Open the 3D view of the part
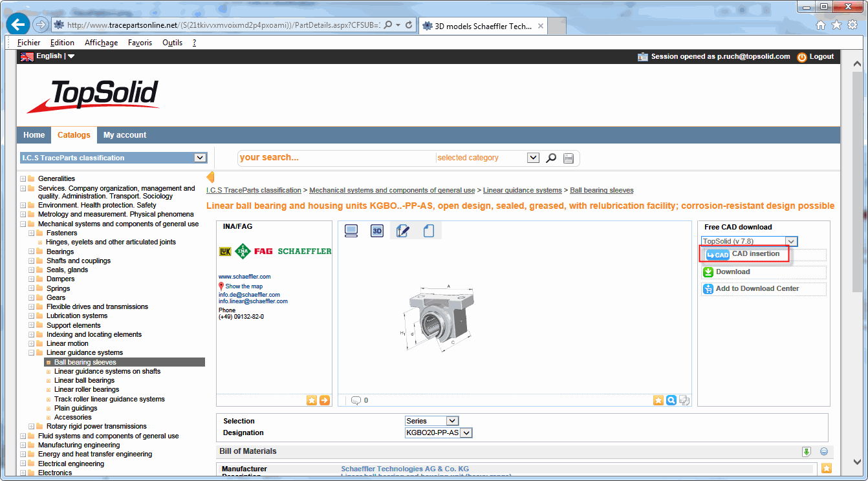868x481 pixels. point(377,231)
